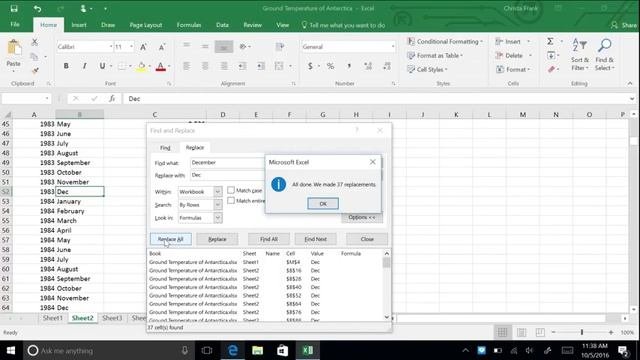This screenshot has width=640, height=360.
Task: Switch to Page Layout view in status bar
Action: [521, 332]
